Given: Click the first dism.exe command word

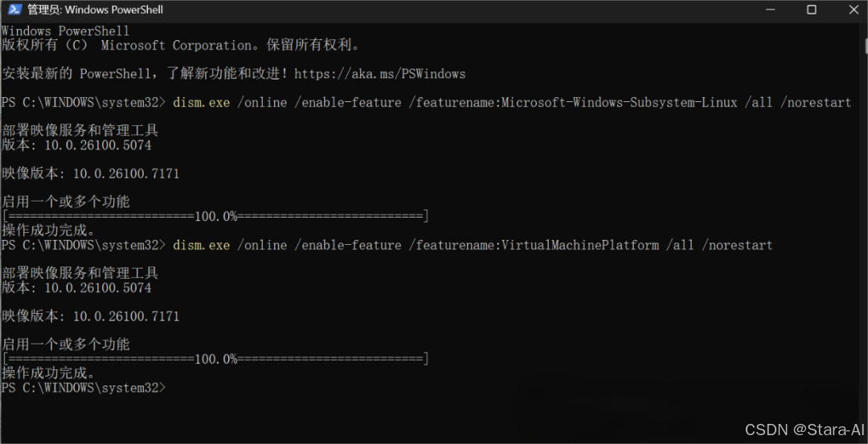Looking at the screenshot, I should (x=202, y=102).
